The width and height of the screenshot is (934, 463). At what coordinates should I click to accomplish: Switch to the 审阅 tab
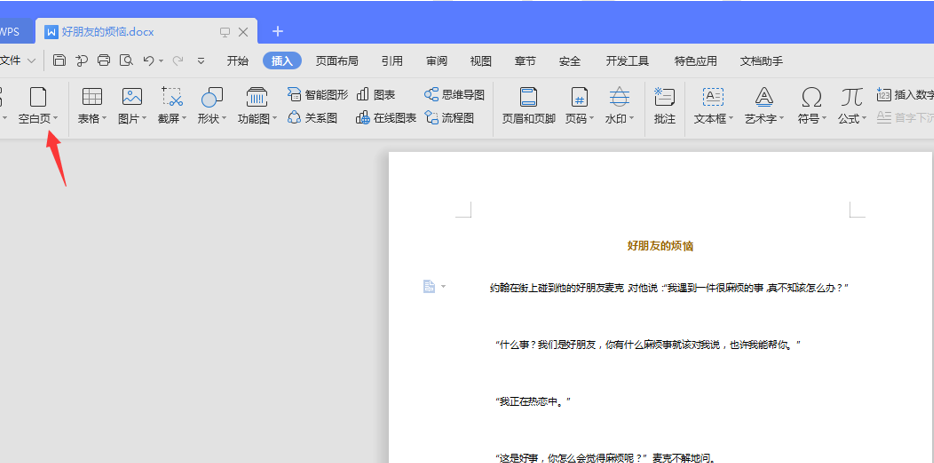(437, 61)
